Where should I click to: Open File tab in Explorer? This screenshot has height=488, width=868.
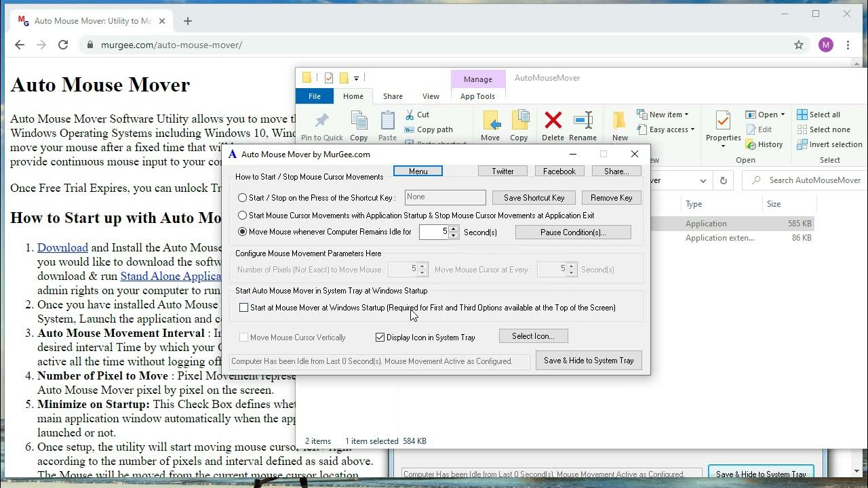click(315, 96)
